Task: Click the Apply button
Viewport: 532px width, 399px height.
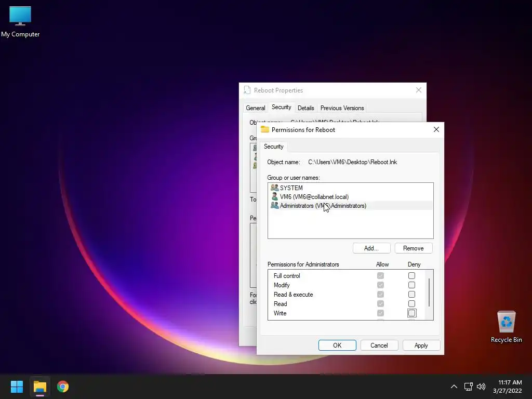Action: pyautogui.click(x=421, y=345)
